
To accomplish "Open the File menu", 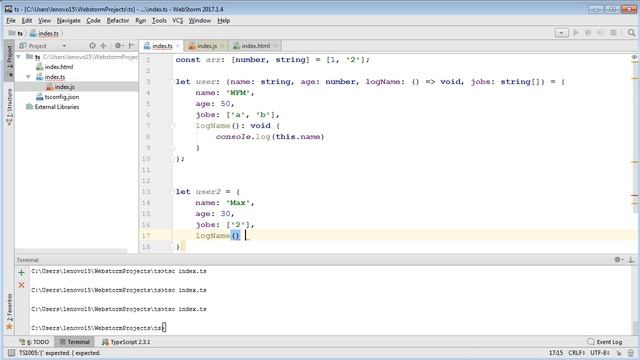I will click(x=11, y=20).
